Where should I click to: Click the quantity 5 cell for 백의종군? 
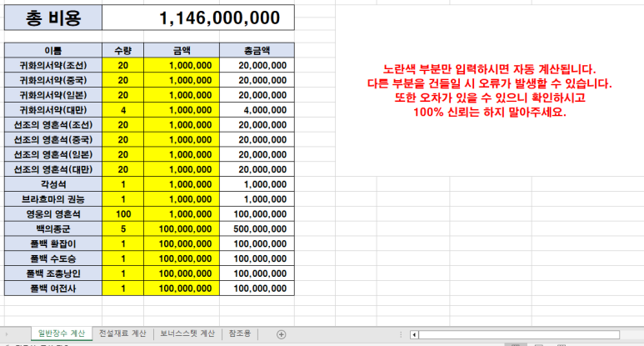coord(122,229)
